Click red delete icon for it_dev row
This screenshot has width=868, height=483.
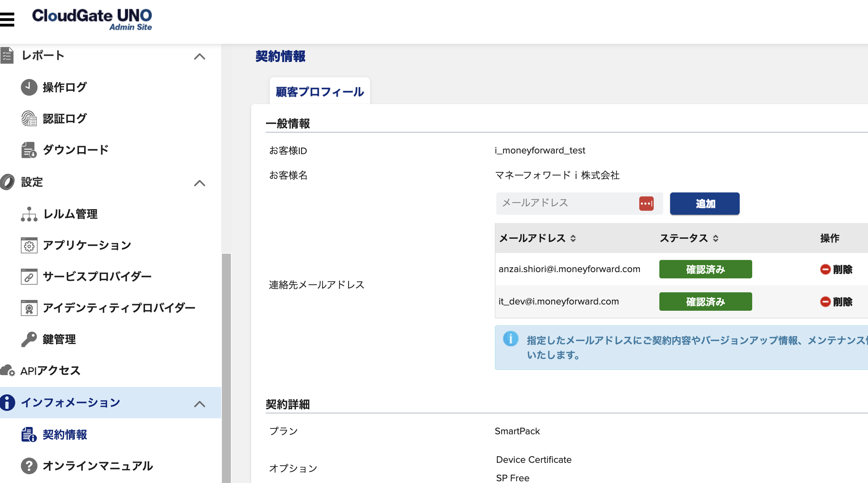click(x=825, y=302)
